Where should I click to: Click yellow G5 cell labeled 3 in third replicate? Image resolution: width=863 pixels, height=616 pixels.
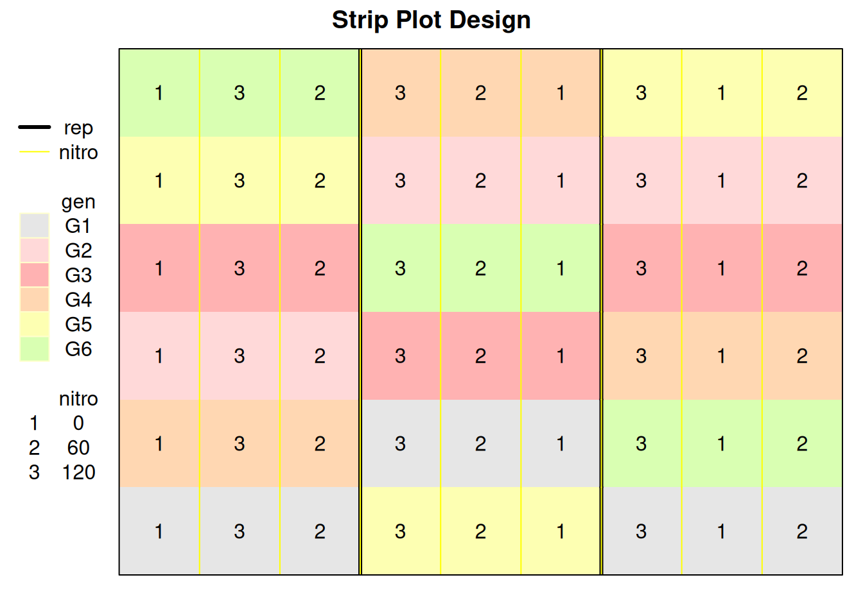tap(641, 93)
